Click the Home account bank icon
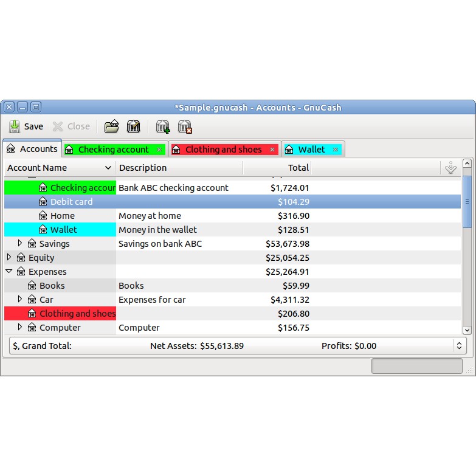 pyautogui.click(x=43, y=216)
